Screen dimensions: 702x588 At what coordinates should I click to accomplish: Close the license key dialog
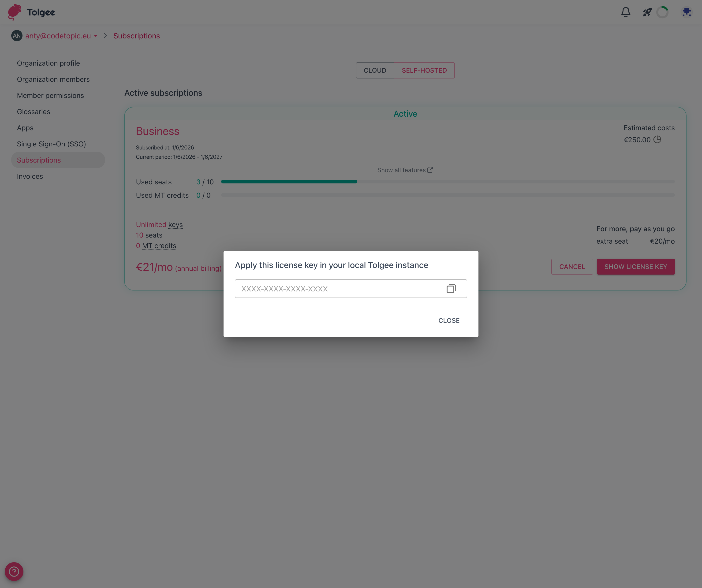point(449,320)
